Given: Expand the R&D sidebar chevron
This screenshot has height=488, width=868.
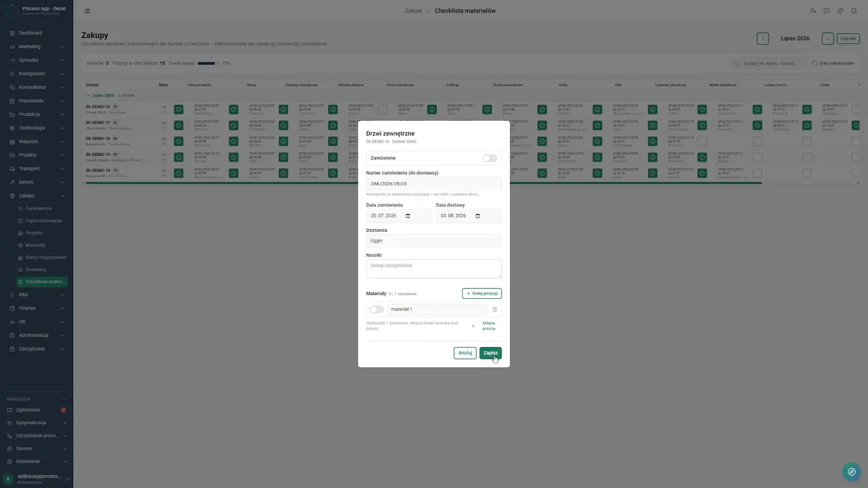Looking at the screenshot, I should 62,295.
